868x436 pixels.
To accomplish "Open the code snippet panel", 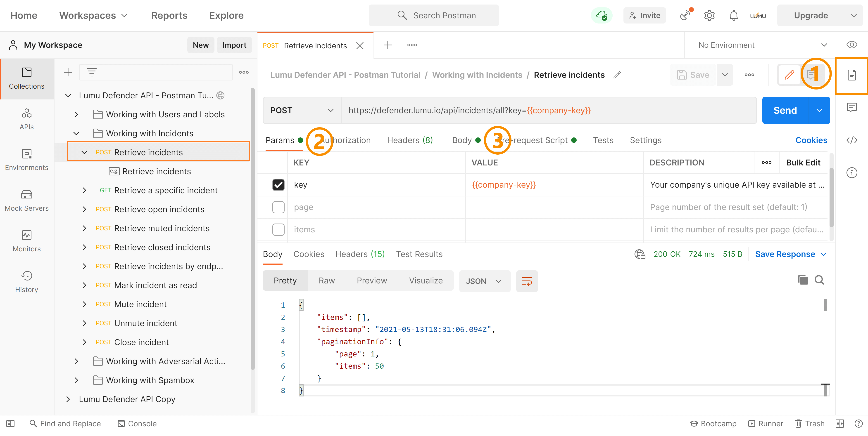I will pyautogui.click(x=852, y=140).
